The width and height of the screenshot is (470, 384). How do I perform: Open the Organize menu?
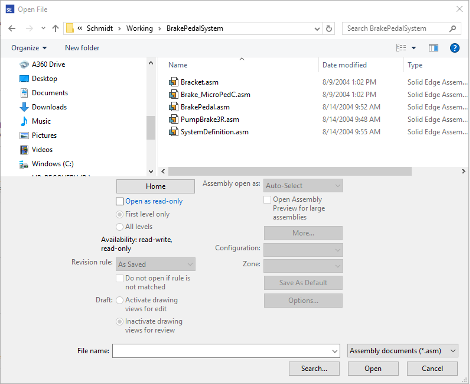point(29,48)
